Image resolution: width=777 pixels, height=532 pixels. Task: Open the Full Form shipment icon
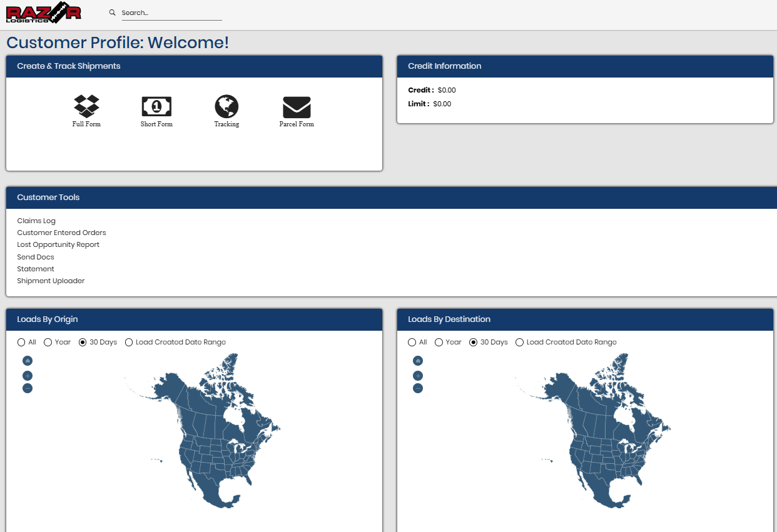coord(86,108)
